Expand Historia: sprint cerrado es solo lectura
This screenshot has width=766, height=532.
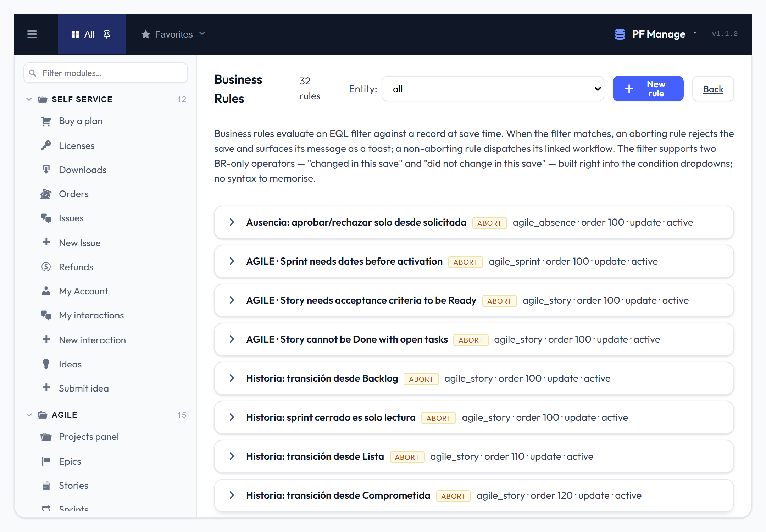coord(232,417)
